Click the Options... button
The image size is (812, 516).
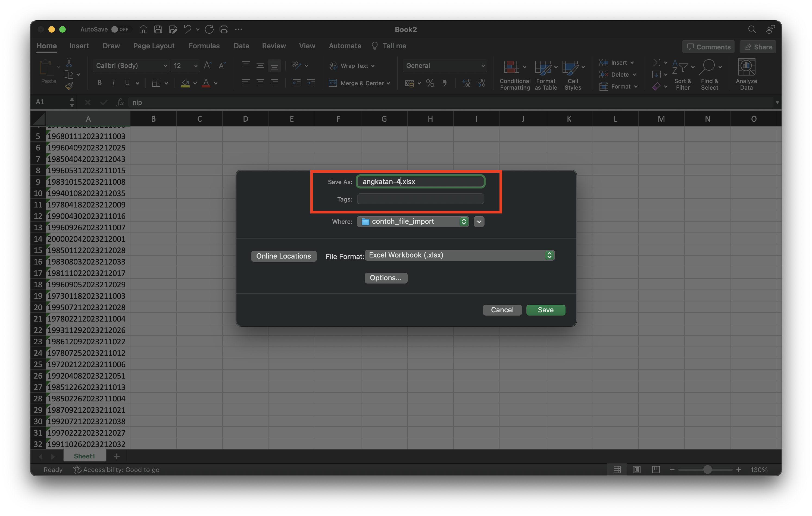pos(386,278)
